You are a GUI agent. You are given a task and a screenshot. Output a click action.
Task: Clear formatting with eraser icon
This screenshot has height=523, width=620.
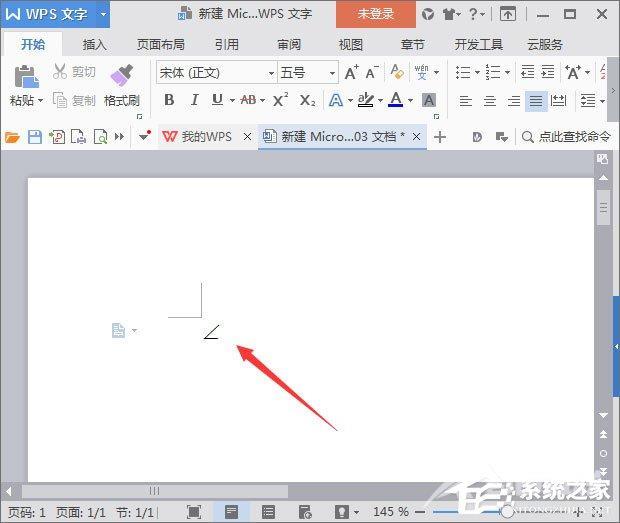coord(397,72)
